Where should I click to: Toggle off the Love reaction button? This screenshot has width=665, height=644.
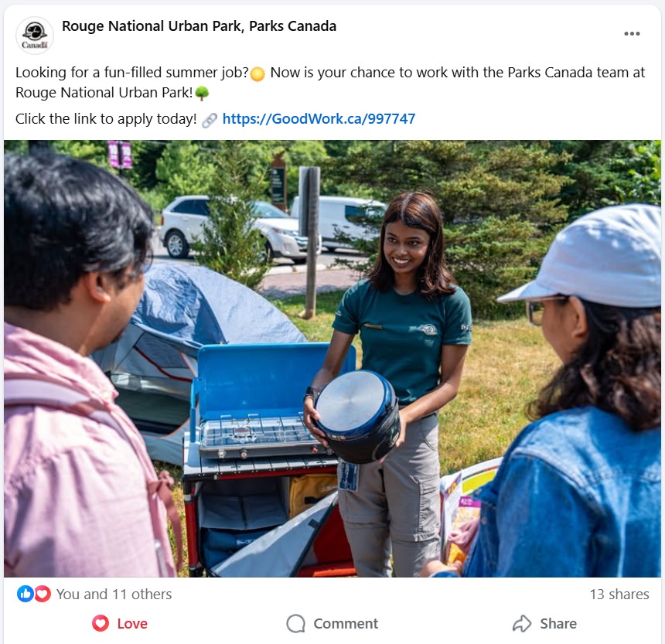(x=120, y=623)
